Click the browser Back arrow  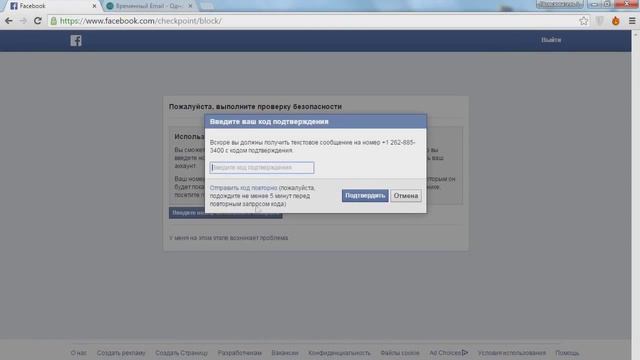point(9,21)
